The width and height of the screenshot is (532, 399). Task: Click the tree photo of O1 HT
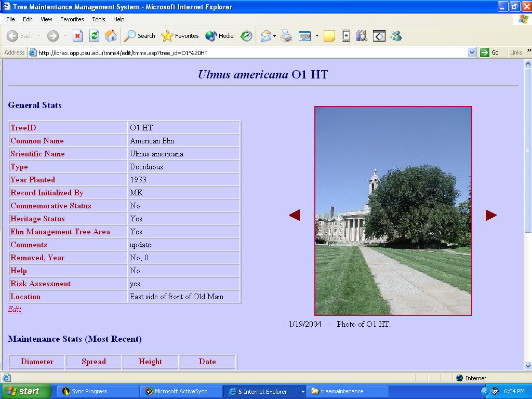[393, 211]
